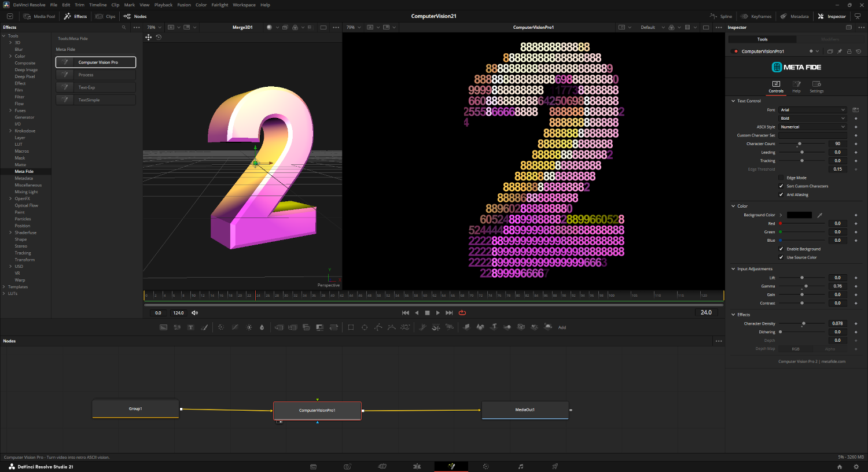Click the Background Color black swatch

click(799, 215)
